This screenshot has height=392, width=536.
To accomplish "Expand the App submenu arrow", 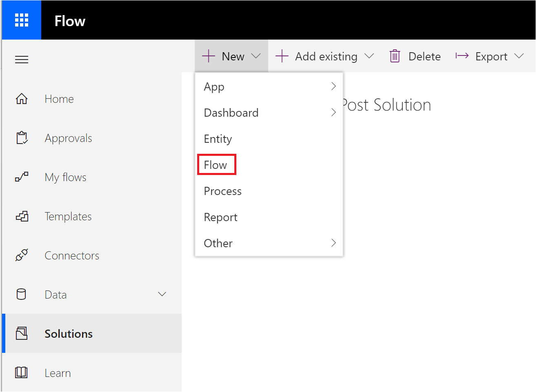I will tap(334, 86).
